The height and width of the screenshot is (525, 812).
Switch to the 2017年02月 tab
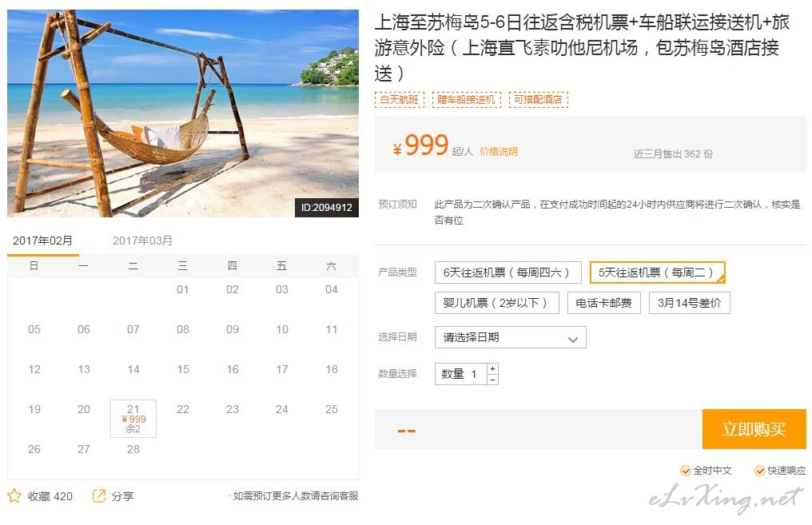[x=42, y=241]
